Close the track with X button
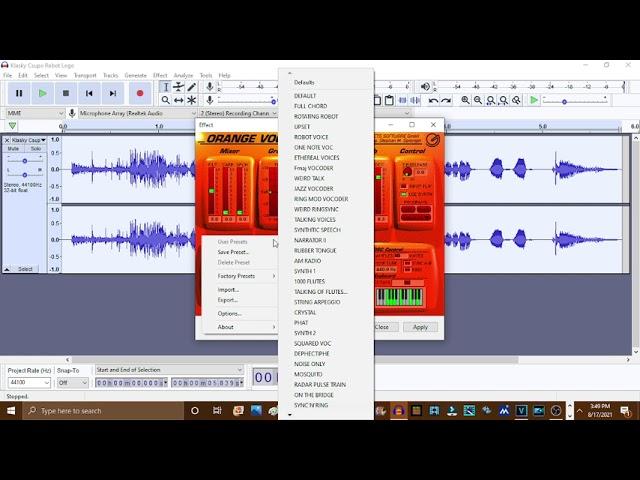640x480 pixels. click(7, 140)
